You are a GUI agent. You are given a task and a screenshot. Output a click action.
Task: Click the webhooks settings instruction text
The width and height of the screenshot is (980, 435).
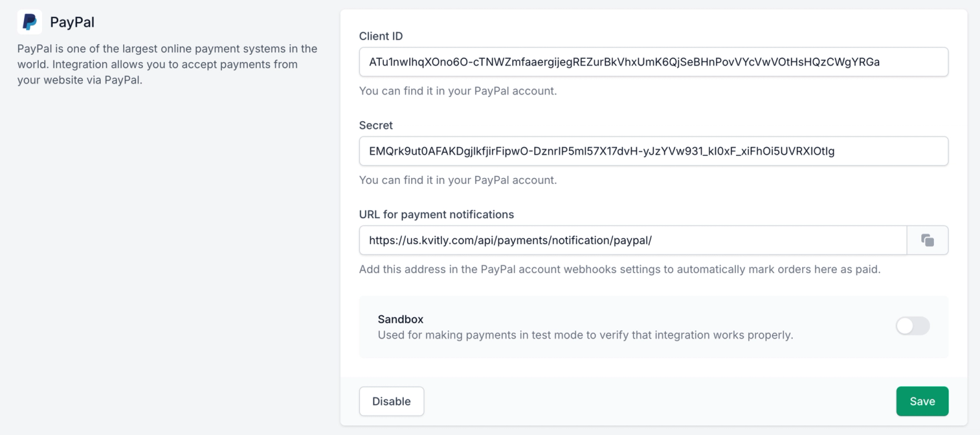coord(620,270)
